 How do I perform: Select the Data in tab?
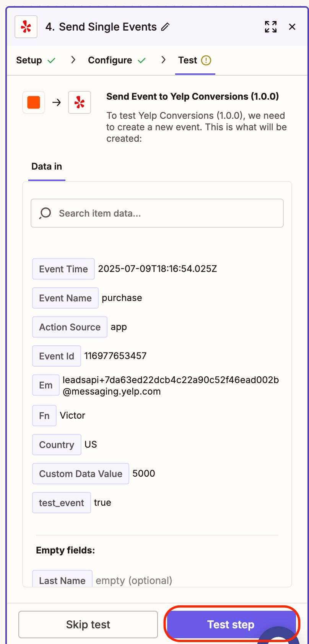[x=47, y=167]
